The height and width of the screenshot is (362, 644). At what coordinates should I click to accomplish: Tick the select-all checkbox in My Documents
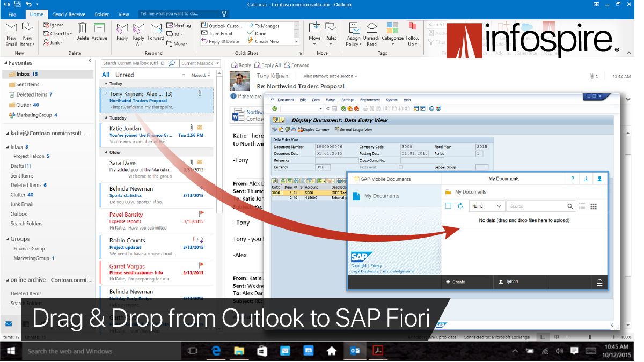tap(449, 206)
